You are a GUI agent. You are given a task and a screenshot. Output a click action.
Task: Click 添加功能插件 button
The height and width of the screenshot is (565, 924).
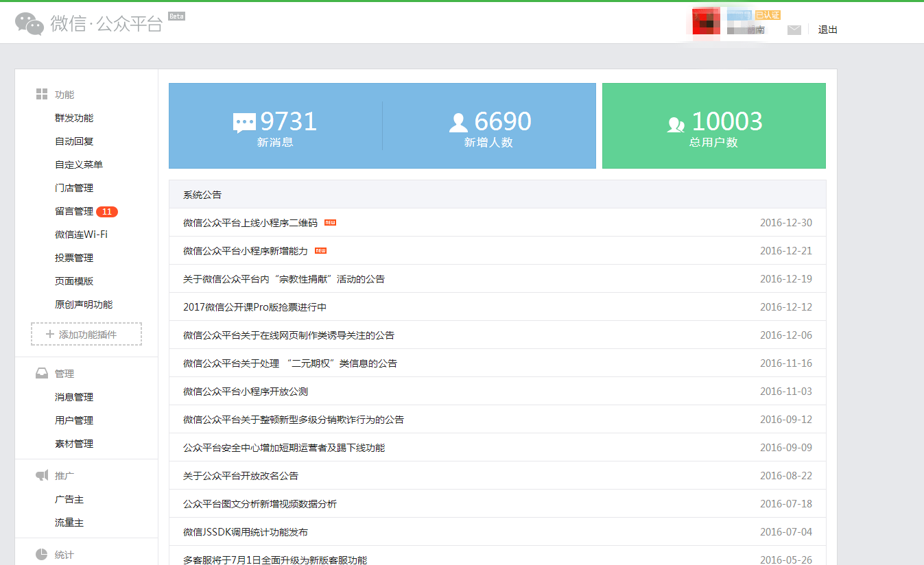86,334
